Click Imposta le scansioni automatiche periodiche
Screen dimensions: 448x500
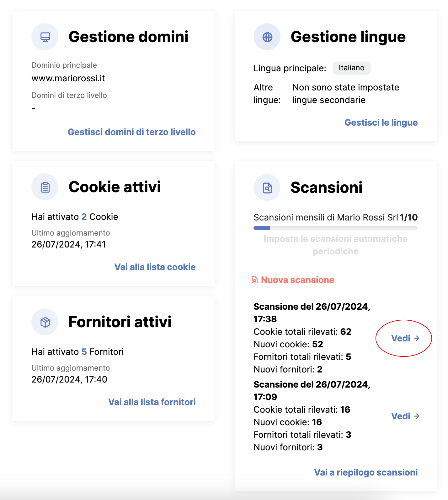(336, 245)
